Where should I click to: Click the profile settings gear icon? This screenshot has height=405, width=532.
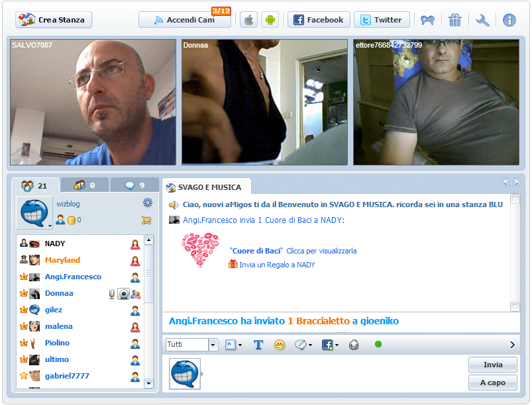(x=148, y=202)
